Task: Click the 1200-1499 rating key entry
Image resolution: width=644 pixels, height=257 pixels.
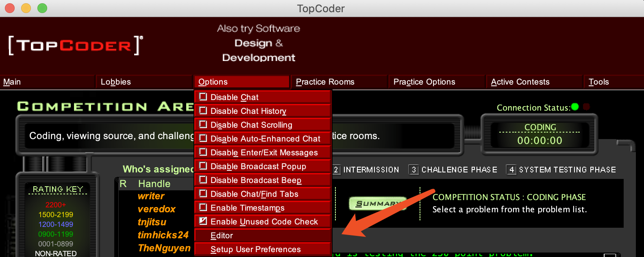Action: tap(56, 224)
